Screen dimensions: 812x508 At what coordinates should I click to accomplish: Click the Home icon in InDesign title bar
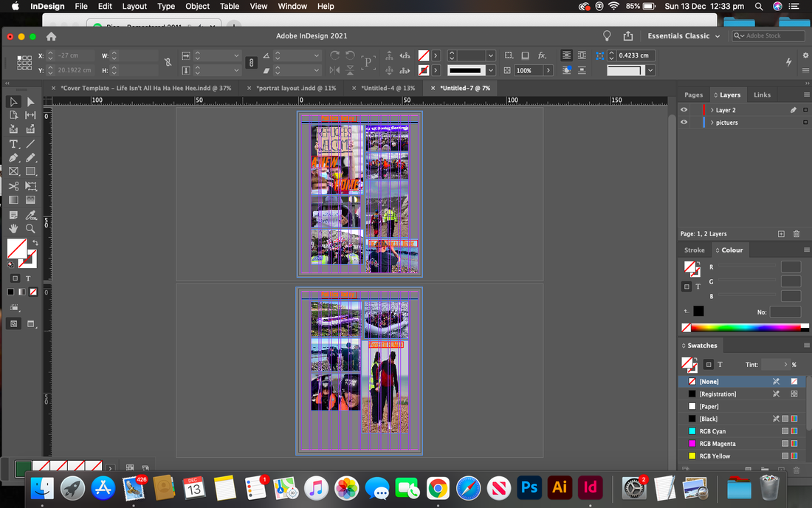coord(51,36)
